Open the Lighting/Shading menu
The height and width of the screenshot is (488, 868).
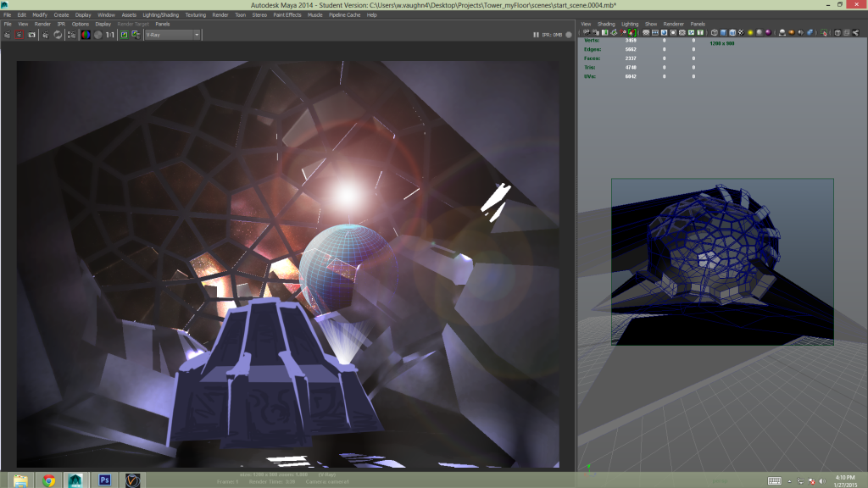click(160, 15)
